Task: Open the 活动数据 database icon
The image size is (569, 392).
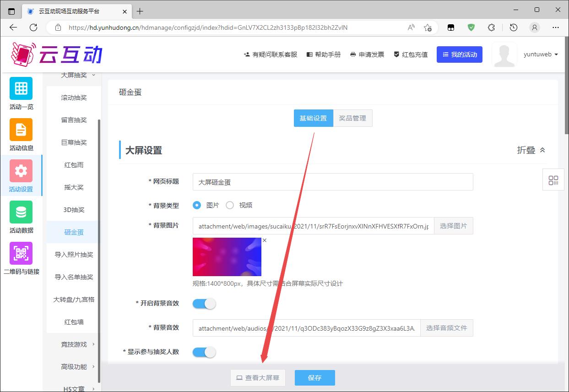Action: pos(21,212)
